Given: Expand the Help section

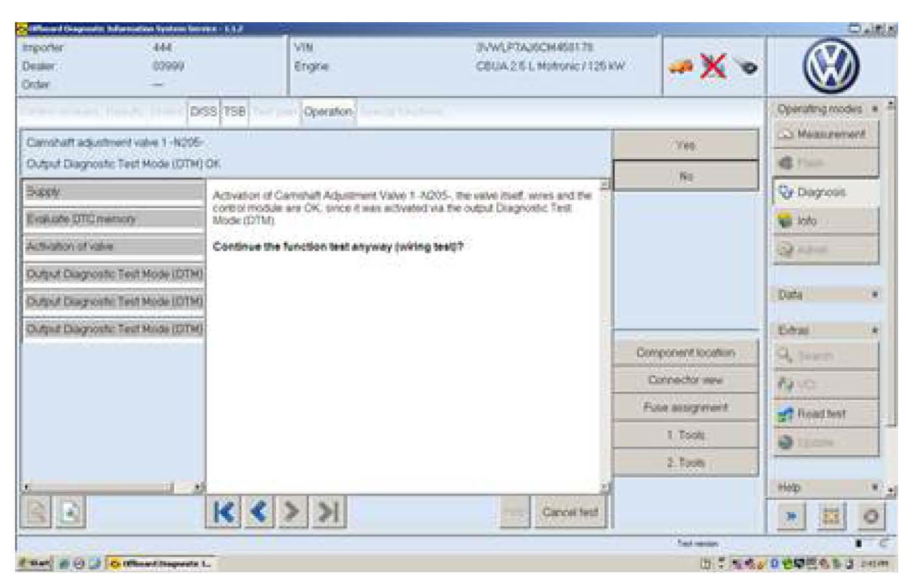Looking at the screenshot, I should [x=875, y=487].
